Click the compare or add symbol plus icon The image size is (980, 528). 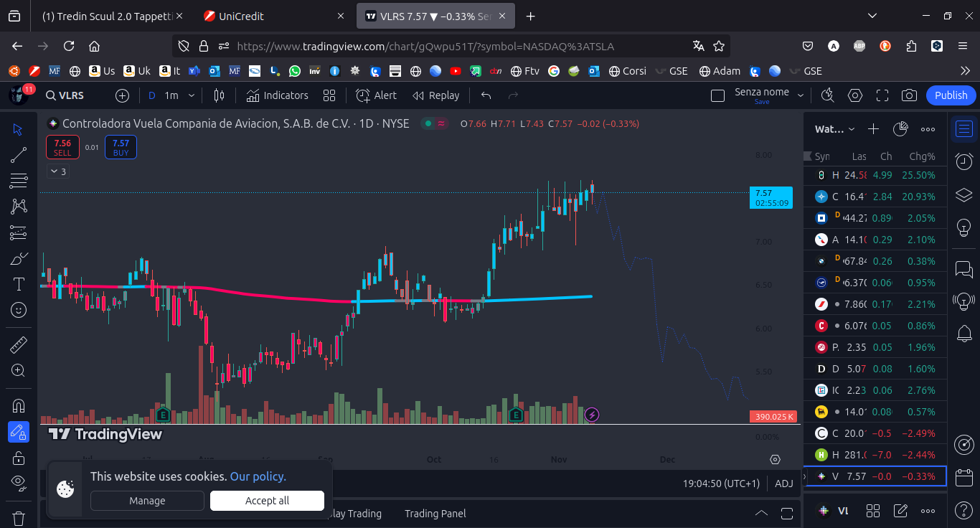tap(122, 95)
